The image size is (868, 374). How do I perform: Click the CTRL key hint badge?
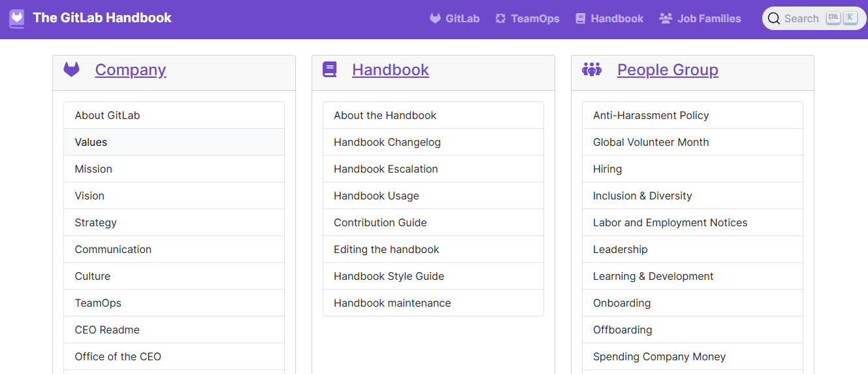[833, 18]
